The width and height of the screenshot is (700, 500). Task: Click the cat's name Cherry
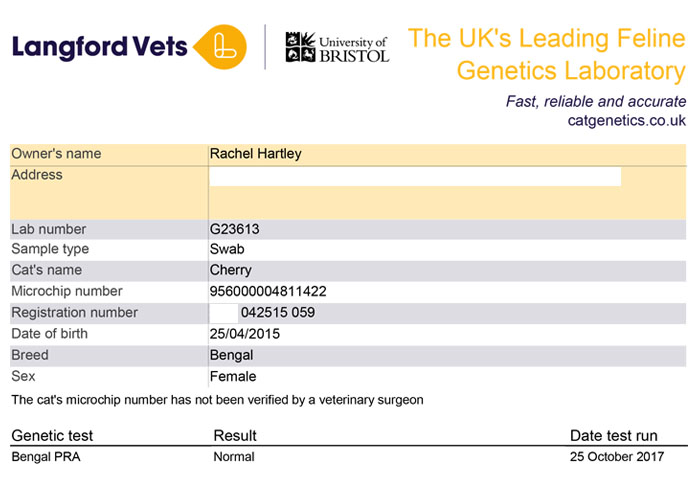tap(231, 270)
